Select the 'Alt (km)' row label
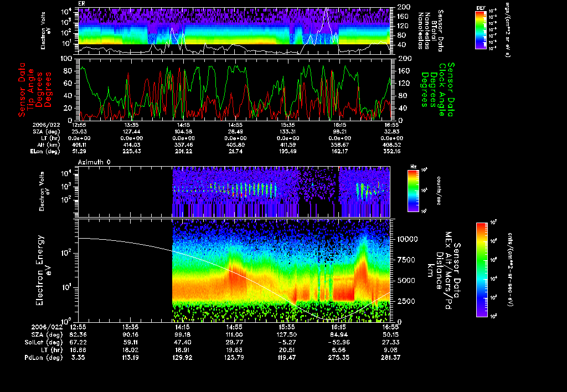567x392 pixels. (48, 145)
